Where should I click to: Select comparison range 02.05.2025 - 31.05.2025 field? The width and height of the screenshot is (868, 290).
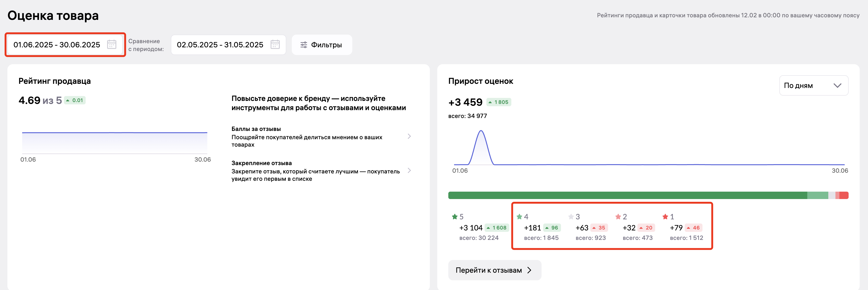click(x=228, y=45)
